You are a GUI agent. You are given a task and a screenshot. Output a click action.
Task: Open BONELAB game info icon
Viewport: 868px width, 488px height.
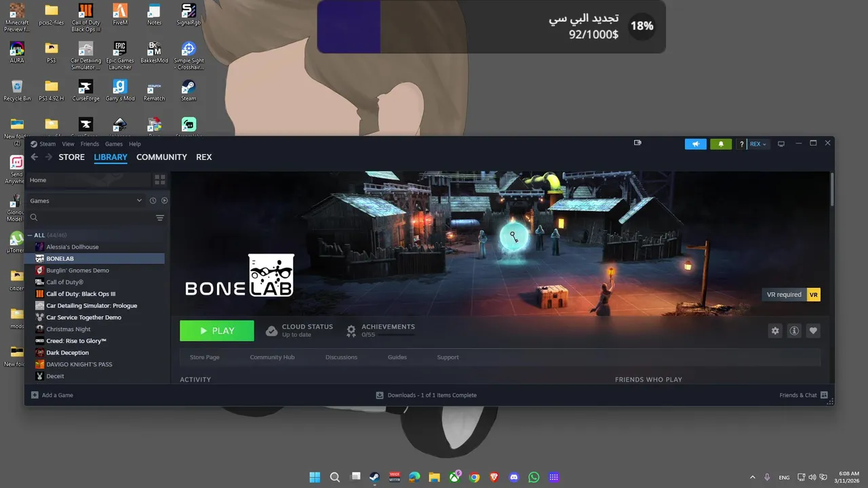[794, 331]
